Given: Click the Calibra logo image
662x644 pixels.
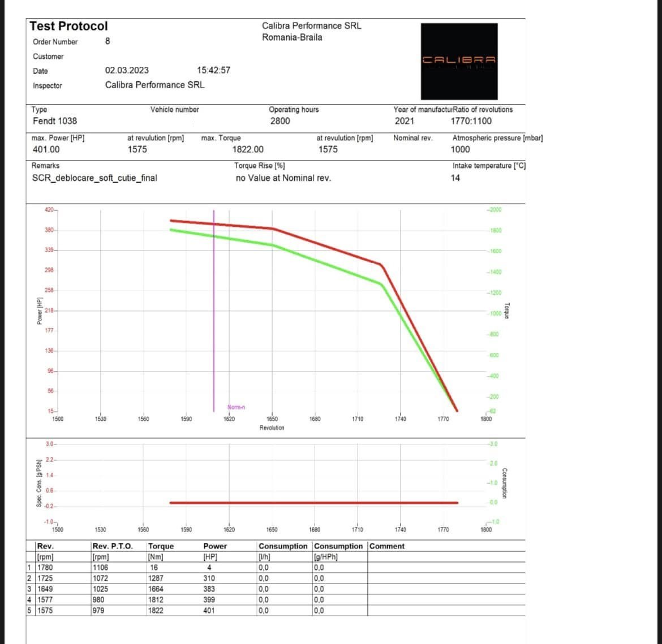Looking at the screenshot, I should [459, 61].
